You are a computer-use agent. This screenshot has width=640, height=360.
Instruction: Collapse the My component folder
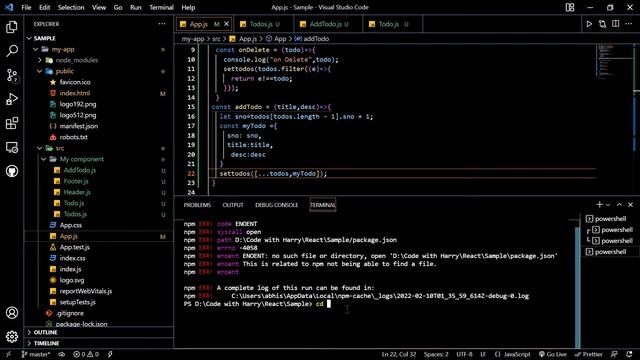click(43, 159)
